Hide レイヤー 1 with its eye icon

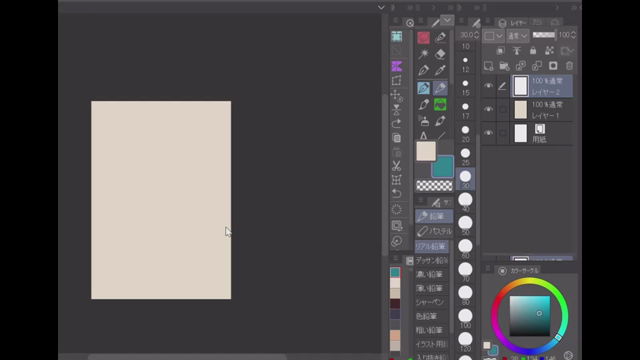pyautogui.click(x=489, y=109)
